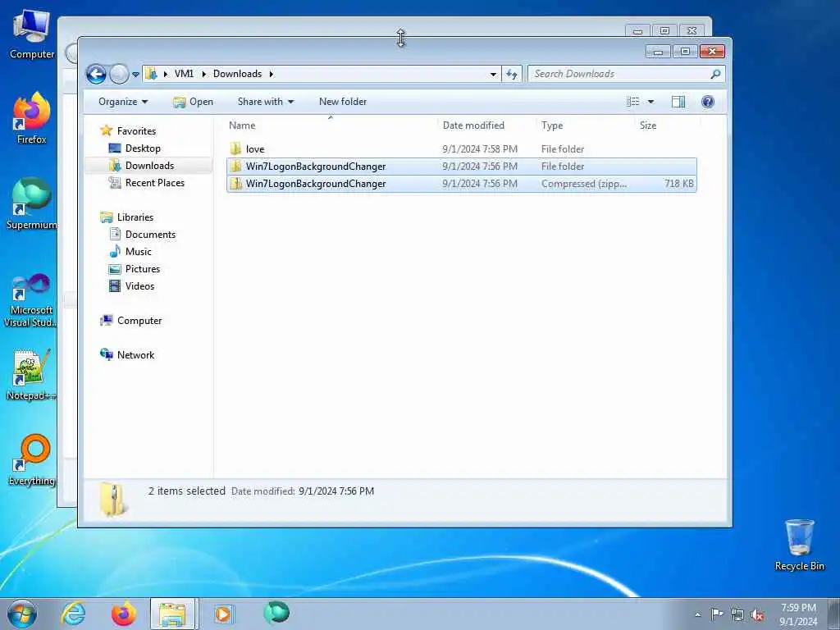The width and height of the screenshot is (840, 630).
Task: Open the Pictures library
Action: [143, 268]
